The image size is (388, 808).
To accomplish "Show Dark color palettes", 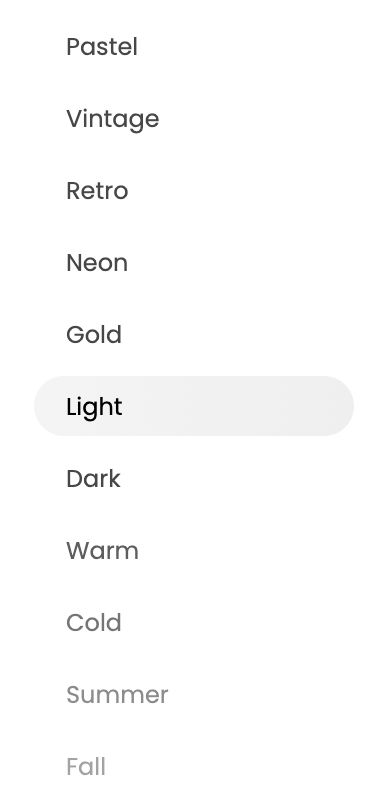I will 194,479.
